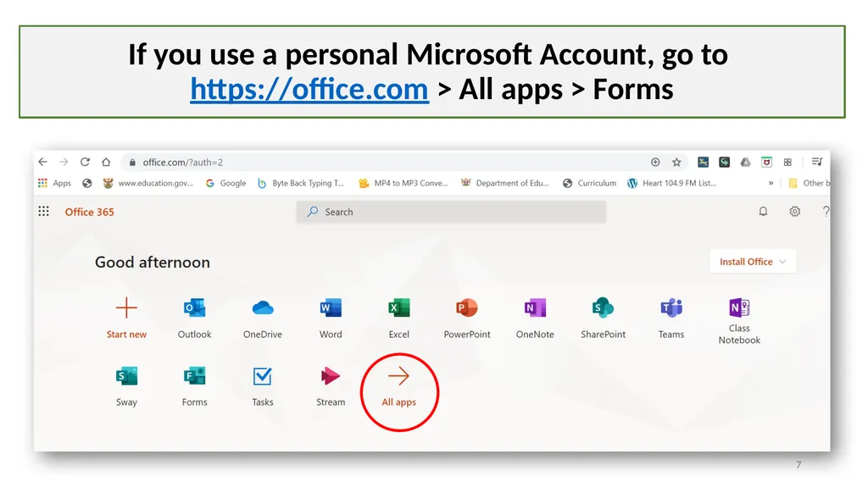Launch Word from the app grid
Screen dimensions: 868x487
click(x=331, y=307)
